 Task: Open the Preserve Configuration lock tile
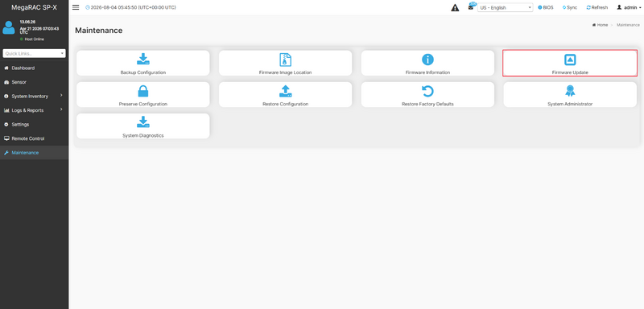click(x=143, y=95)
